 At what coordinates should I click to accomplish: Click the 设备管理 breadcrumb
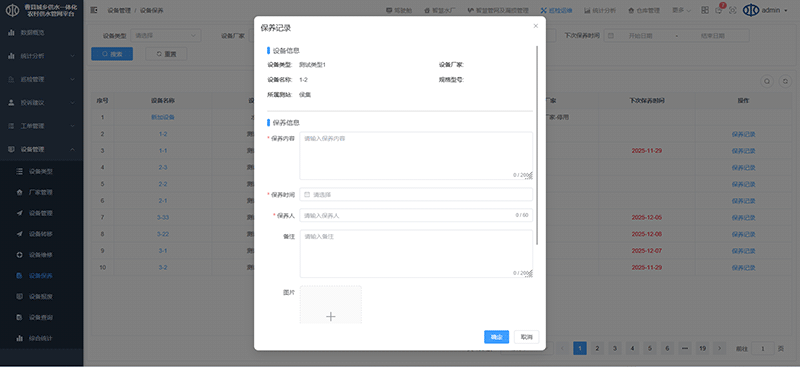coord(119,11)
